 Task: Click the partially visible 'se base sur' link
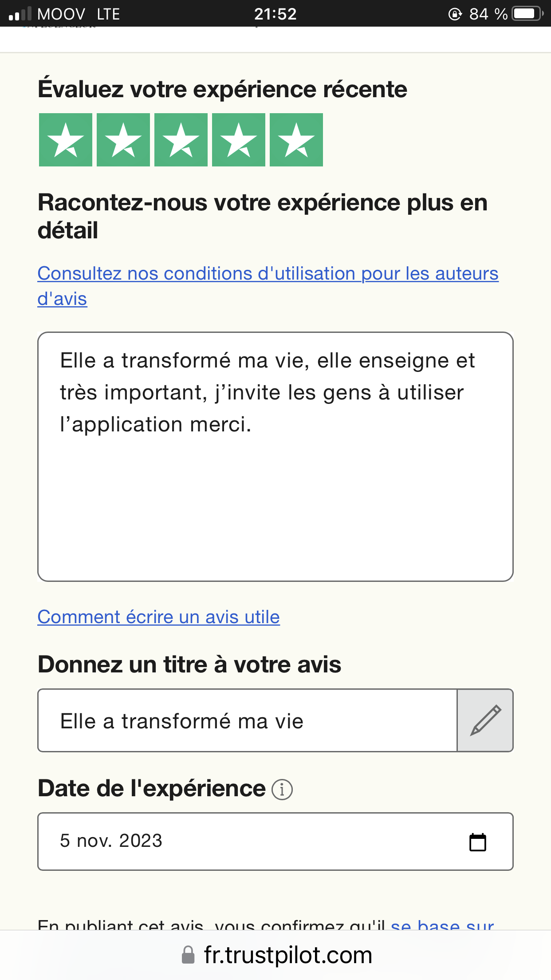point(442,925)
